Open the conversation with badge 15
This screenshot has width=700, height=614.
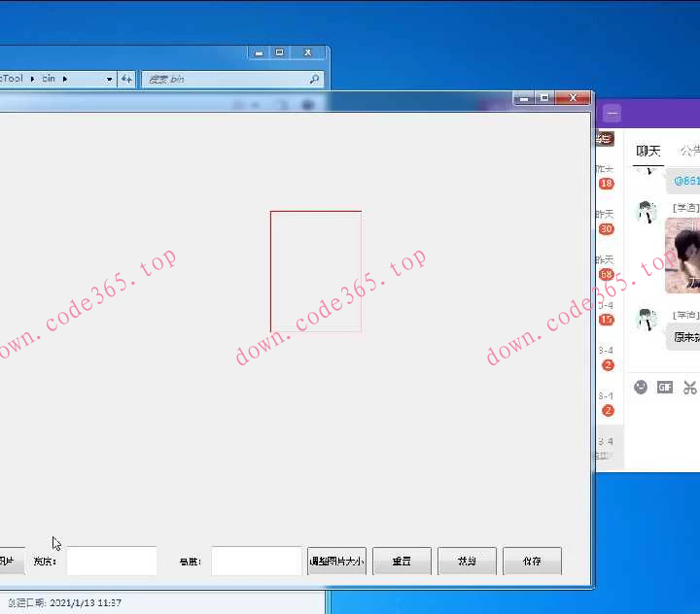[x=606, y=320]
